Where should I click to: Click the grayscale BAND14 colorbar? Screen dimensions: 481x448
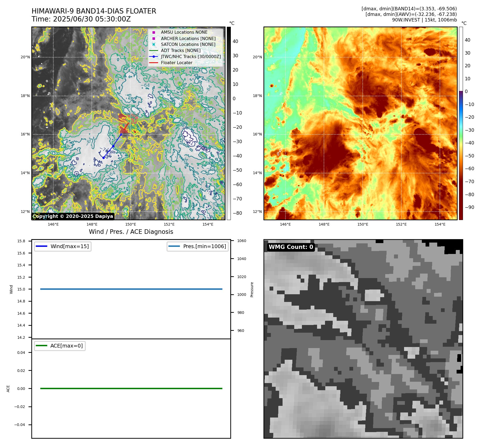pos(229,123)
